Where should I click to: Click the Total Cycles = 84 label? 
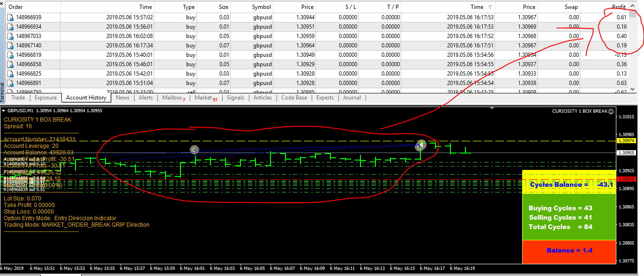tap(561, 227)
